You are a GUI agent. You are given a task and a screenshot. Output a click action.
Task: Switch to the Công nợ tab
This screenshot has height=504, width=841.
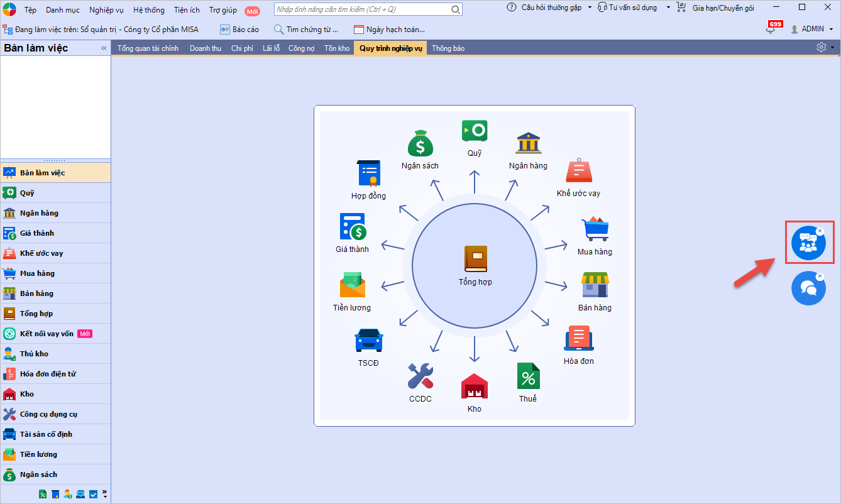point(301,48)
